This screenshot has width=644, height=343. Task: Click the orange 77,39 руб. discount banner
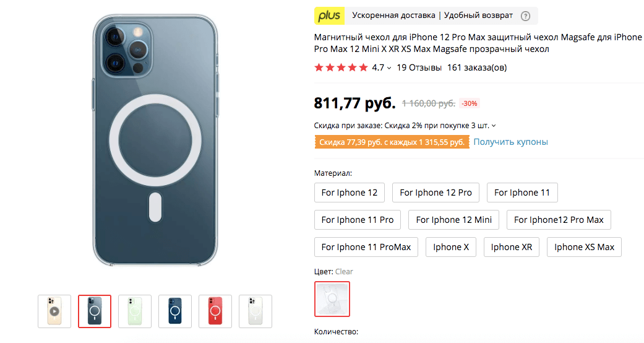coord(392,142)
